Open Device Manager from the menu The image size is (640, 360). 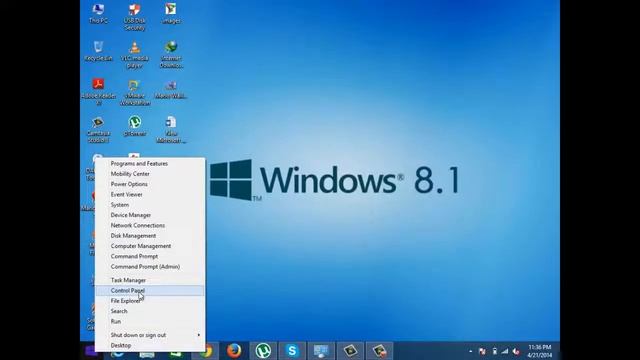tap(150, 215)
